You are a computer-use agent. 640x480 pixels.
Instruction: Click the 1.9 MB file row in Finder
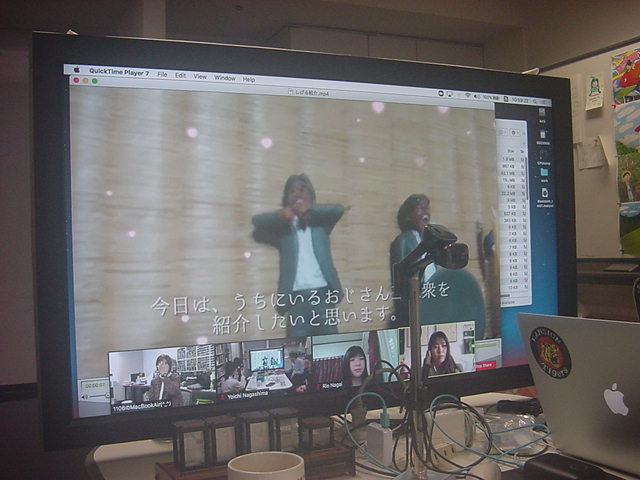pos(513,159)
